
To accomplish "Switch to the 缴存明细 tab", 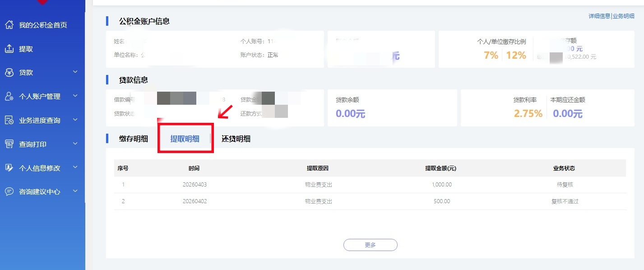I will click(133, 139).
